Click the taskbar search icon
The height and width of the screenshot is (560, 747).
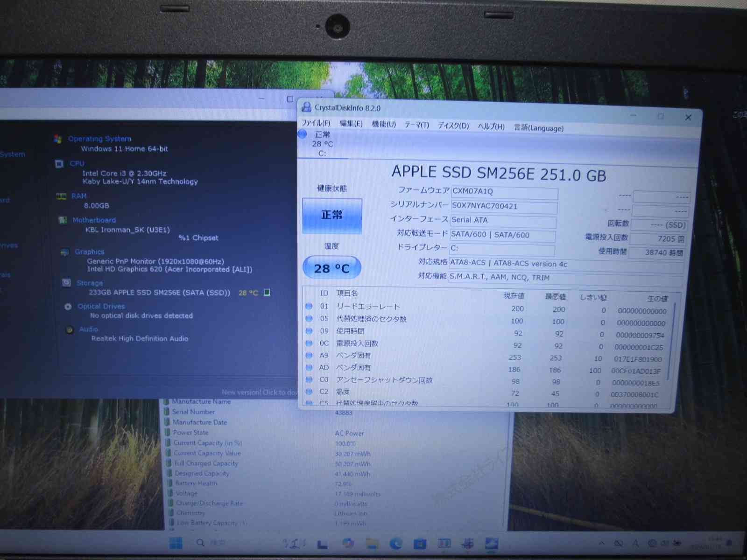[200, 543]
